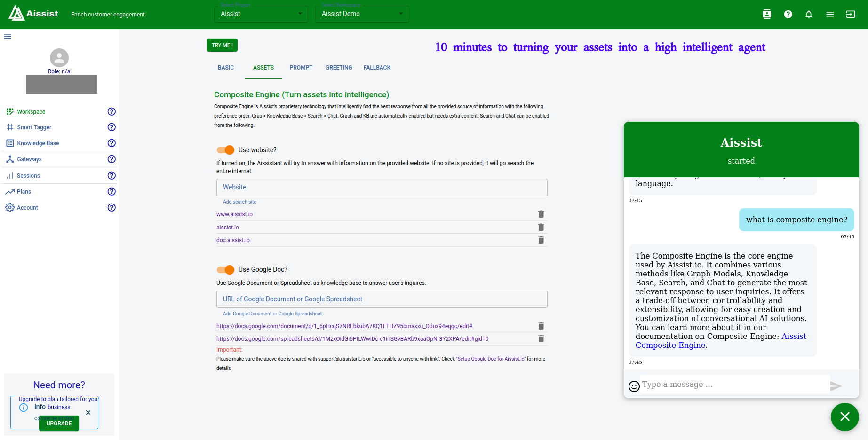Screen dimensions: 868x440
Task: Open Gateways in the sidebar
Action: (29, 159)
